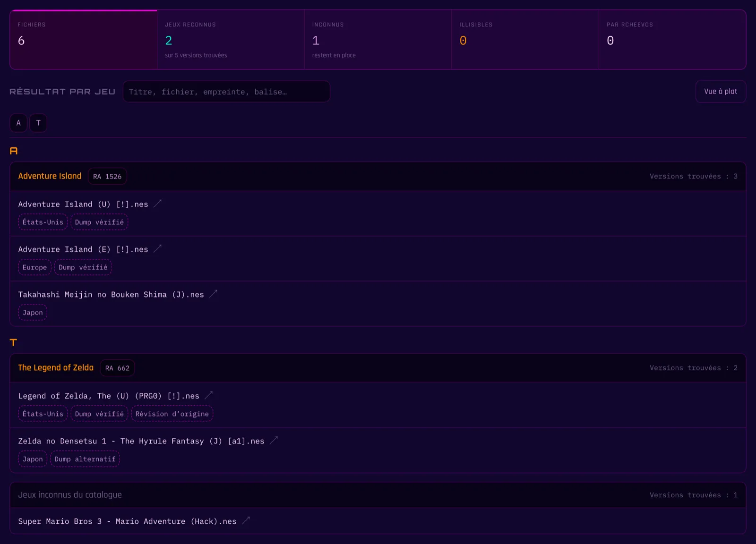Click Dump vérifié tag under Adventure Island (E)
756x544 pixels.
click(83, 267)
